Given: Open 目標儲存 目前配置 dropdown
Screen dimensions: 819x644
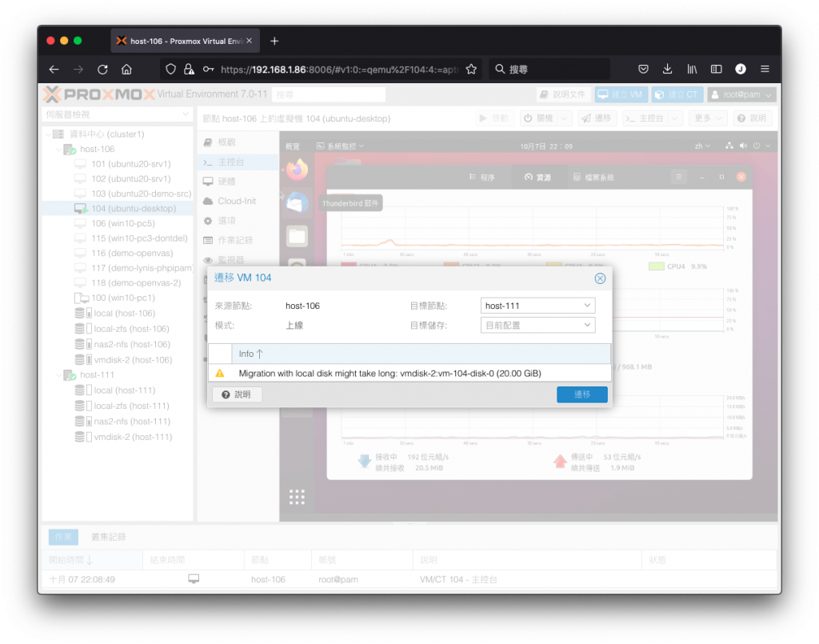Looking at the screenshot, I should pos(537,326).
